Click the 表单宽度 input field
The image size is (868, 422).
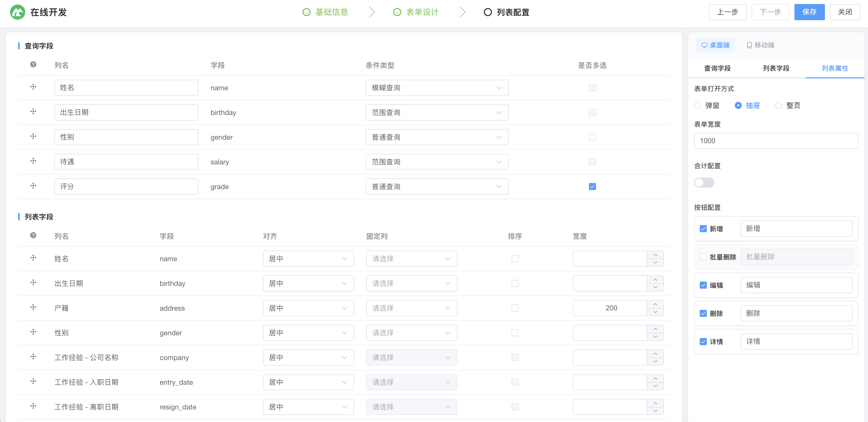coord(776,141)
